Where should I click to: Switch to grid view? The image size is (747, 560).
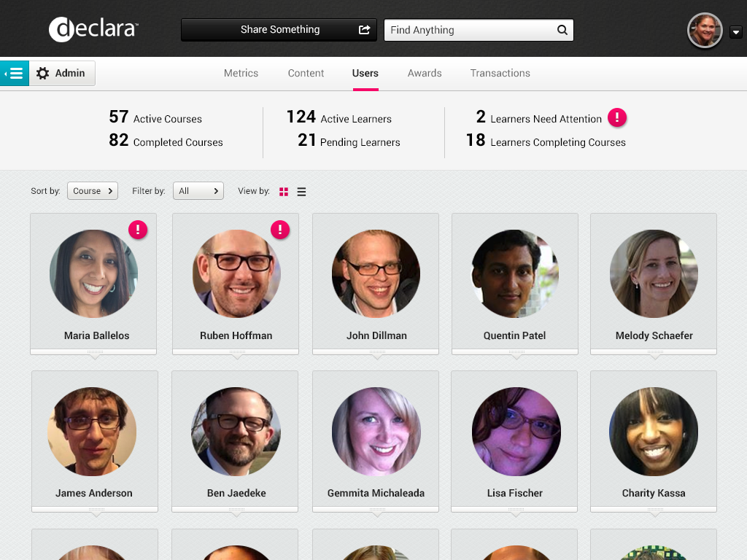coord(284,192)
